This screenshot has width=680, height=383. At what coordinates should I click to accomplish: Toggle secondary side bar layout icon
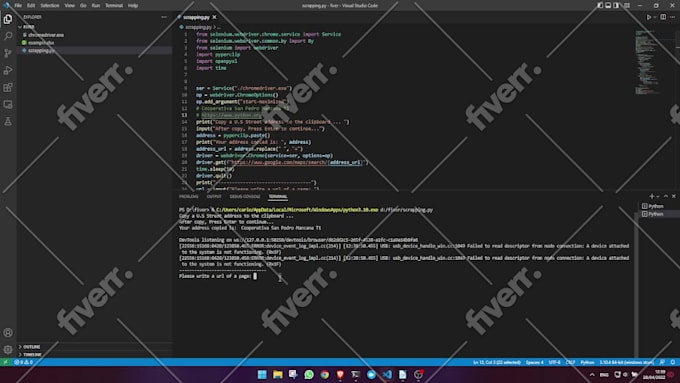click(x=616, y=6)
